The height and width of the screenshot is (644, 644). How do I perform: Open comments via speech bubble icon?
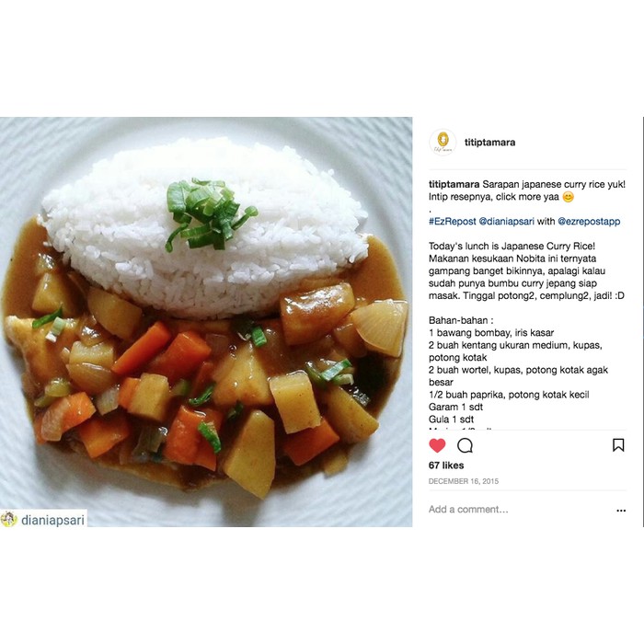(x=465, y=445)
